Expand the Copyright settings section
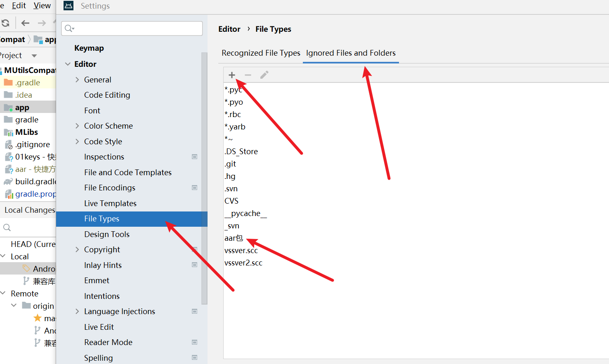Screen dimensions: 609x364 (77, 249)
